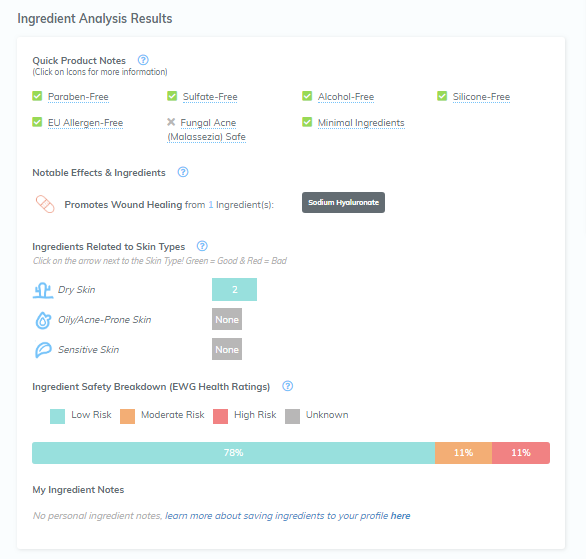Click the Oily/Acne-Prone Skin droplet icon
This screenshot has width=586, height=559.
point(43,320)
